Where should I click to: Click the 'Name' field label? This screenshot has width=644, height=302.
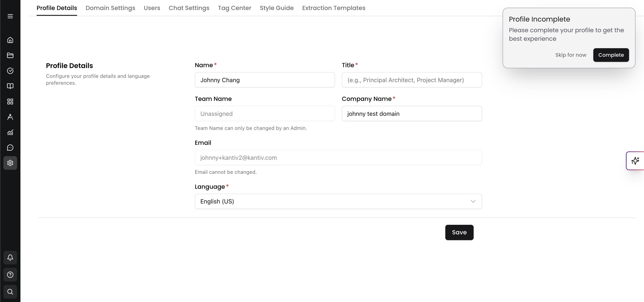204,65
